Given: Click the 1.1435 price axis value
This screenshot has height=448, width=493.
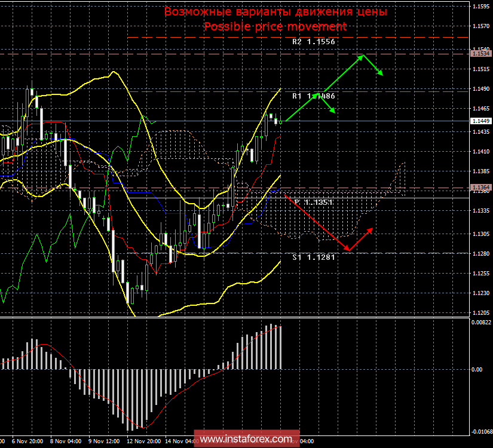Looking at the screenshot, I should 481,132.
